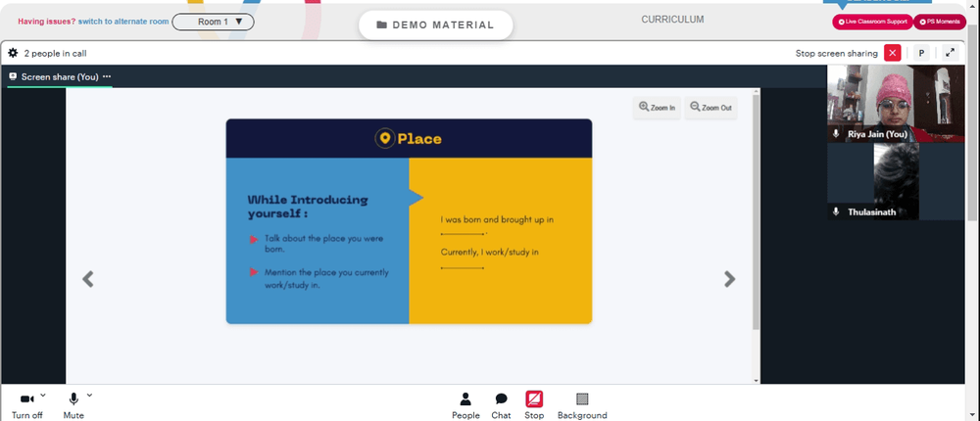Image resolution: width=980 pixels, height=421 pixels.
Task: Go to next slide arrow
Action: coord(729,279)
